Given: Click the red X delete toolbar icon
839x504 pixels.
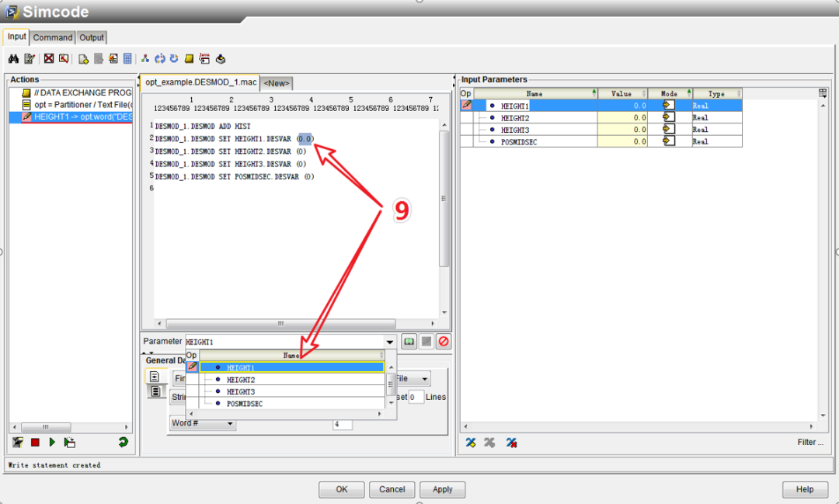Looking at the screenshot, I should [x=49, y=59].
